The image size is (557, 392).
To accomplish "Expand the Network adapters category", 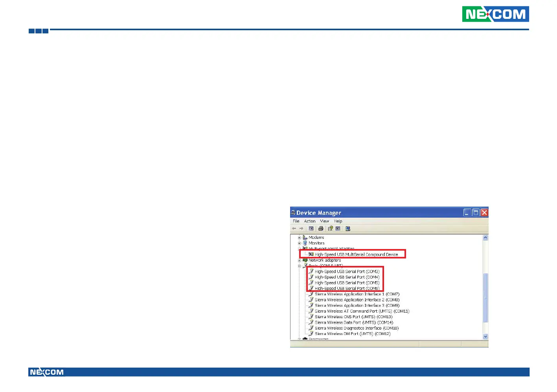I will click(x=299, y=260).
